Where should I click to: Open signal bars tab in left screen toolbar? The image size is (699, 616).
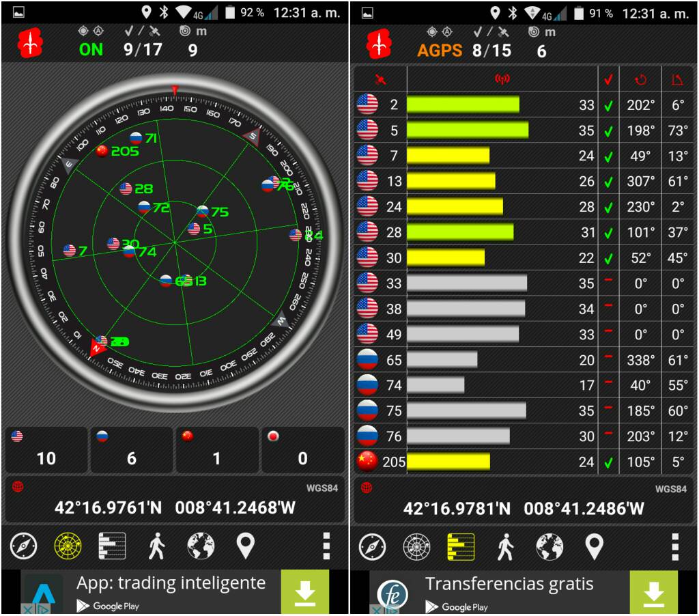[x=112, y=546]
